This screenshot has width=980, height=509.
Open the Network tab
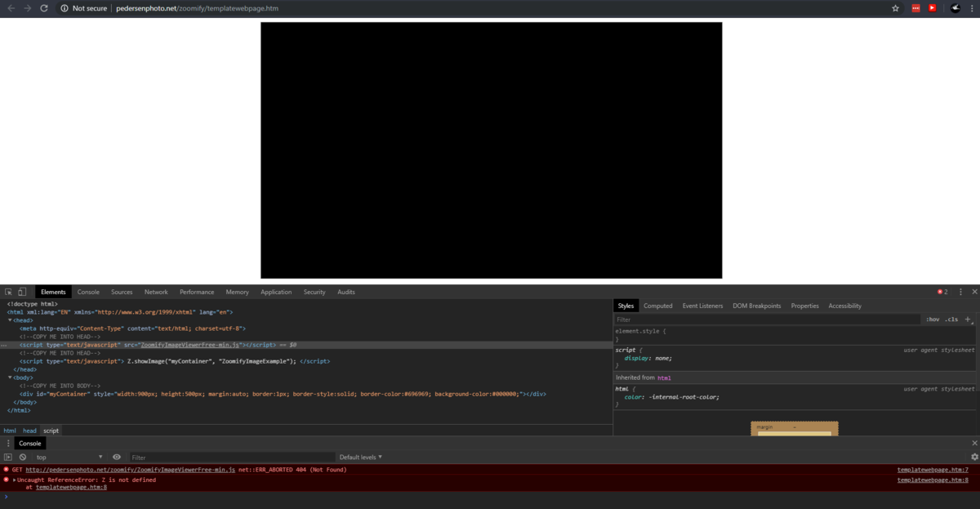(156, 292)
